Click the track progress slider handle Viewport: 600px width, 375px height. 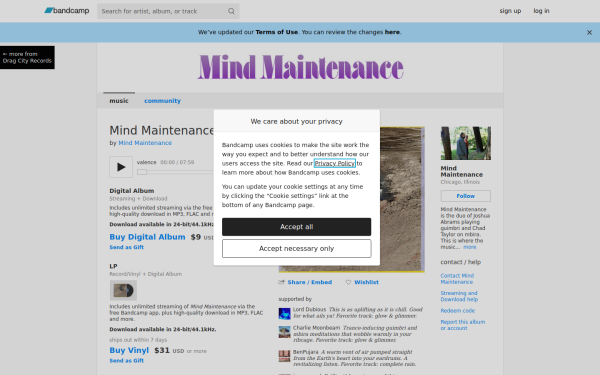[x=142, y=172]
